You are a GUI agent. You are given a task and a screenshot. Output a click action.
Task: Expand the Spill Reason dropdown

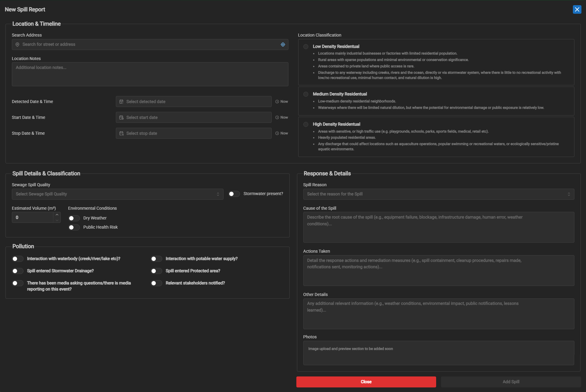438,194
